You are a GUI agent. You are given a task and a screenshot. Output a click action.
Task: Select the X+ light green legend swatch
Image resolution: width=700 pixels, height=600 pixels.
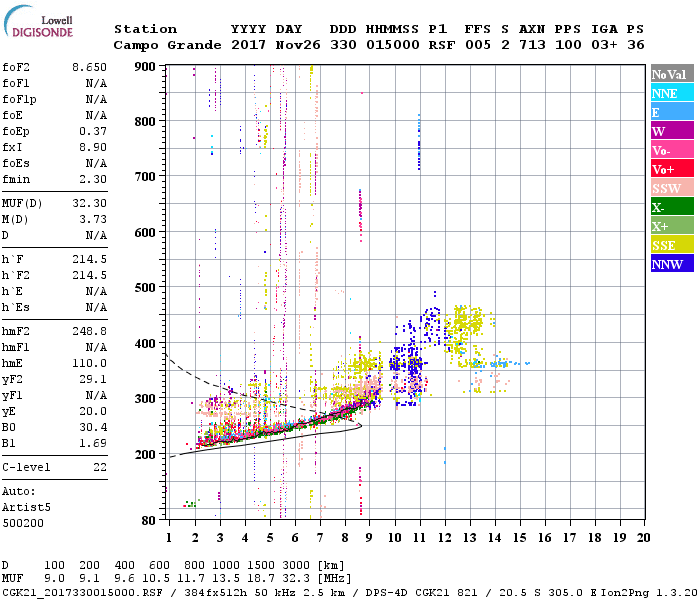(x=672, y=226)
